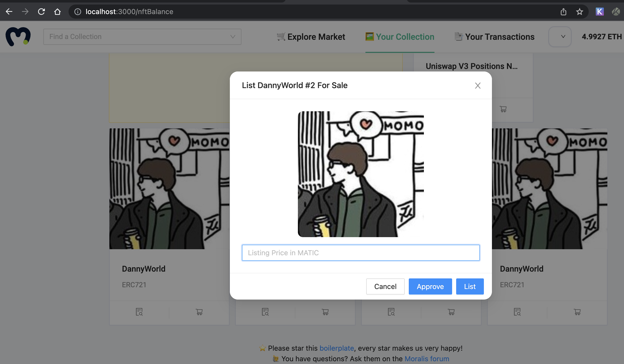Click cart icon under last DannyWorld card
The width and height of the screenshot is (624, 364).
coord(577,312)
